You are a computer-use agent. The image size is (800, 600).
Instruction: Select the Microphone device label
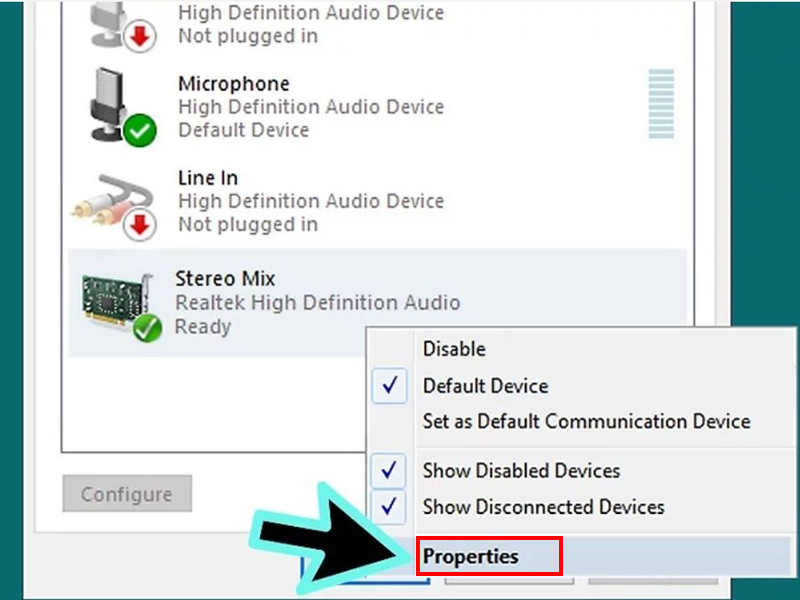pos(233,84)
